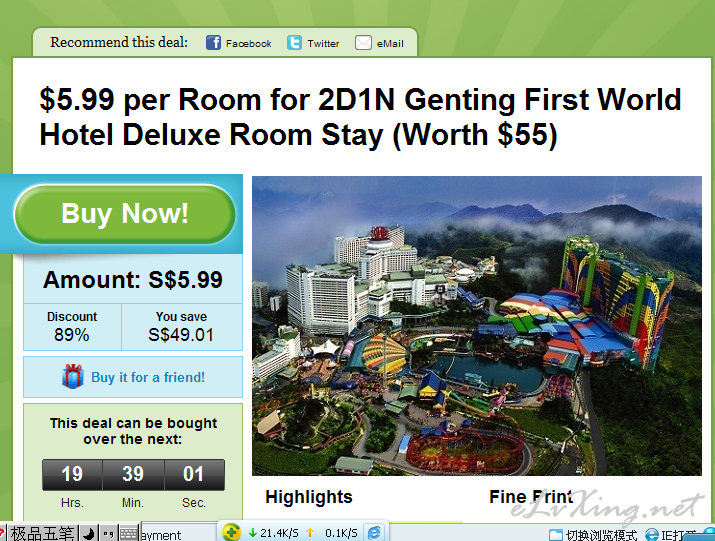Click the Facebook share icon

213,43
